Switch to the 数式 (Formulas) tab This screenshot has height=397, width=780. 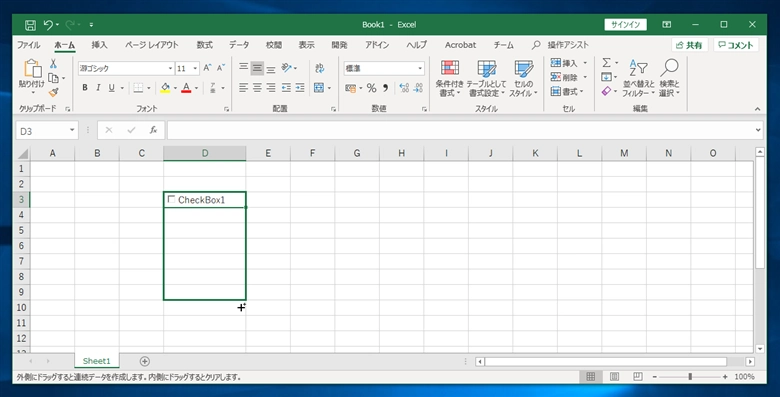(x=204, y=45)
